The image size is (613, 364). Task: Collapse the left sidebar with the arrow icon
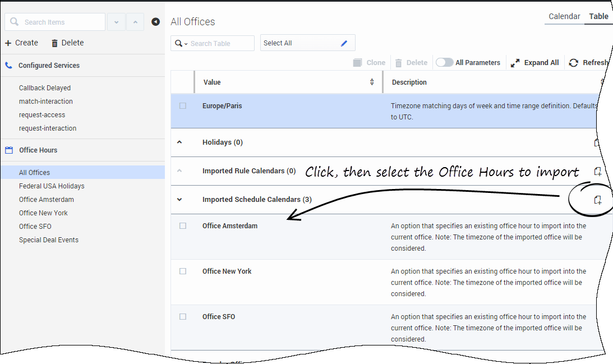(155, 22)
